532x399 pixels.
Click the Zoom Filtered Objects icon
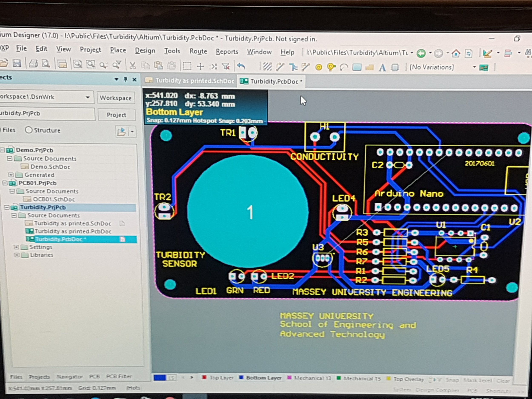pos(117,65)
